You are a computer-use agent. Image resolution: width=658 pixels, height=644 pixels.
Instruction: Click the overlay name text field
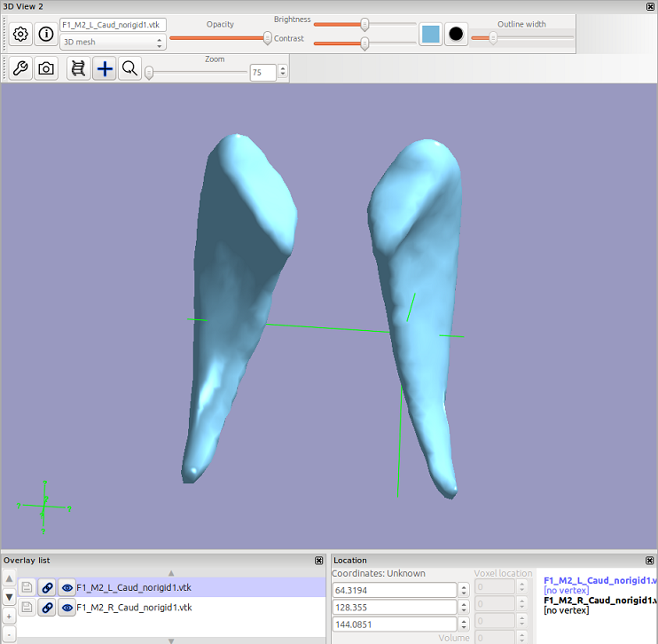112,25
